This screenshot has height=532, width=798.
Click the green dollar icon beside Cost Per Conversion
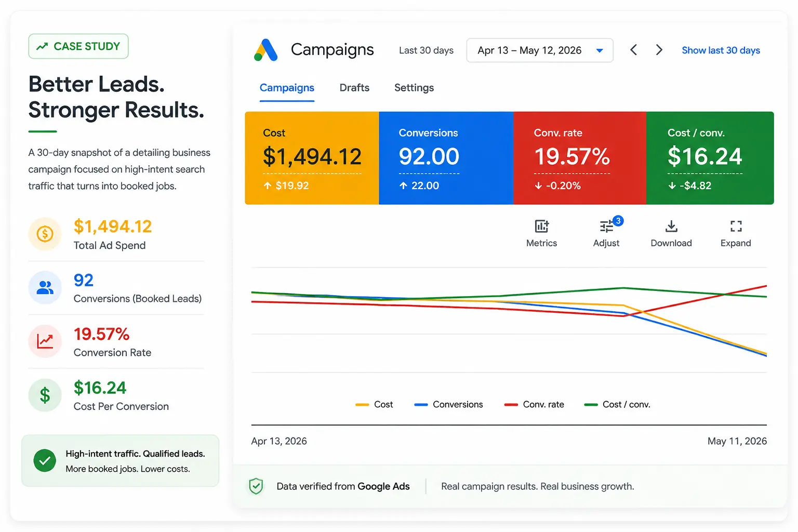[x=45, y=395]
